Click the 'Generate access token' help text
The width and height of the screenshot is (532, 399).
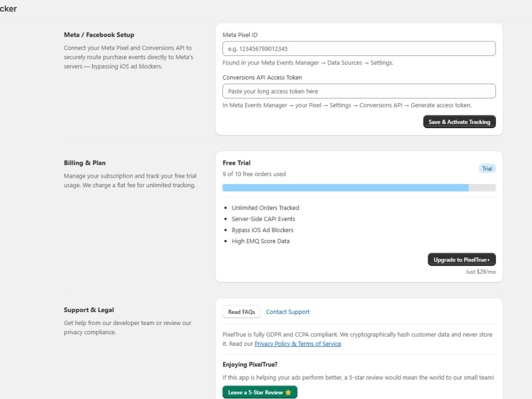347,105
